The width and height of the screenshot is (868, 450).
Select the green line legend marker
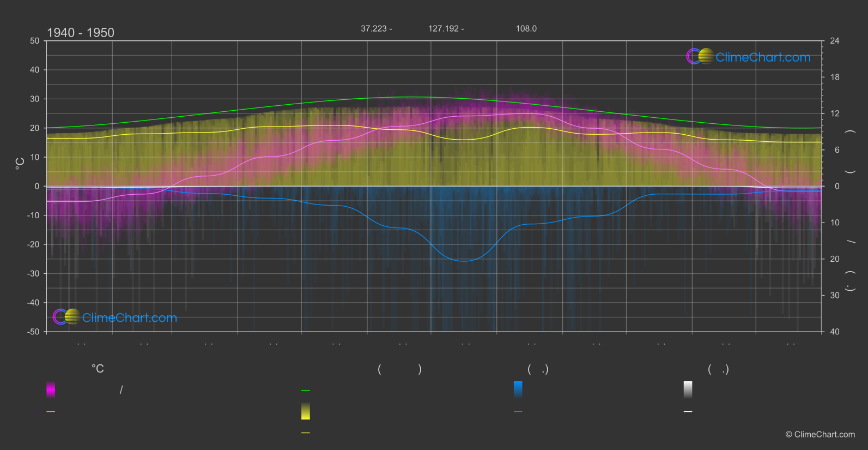[306, 391]
